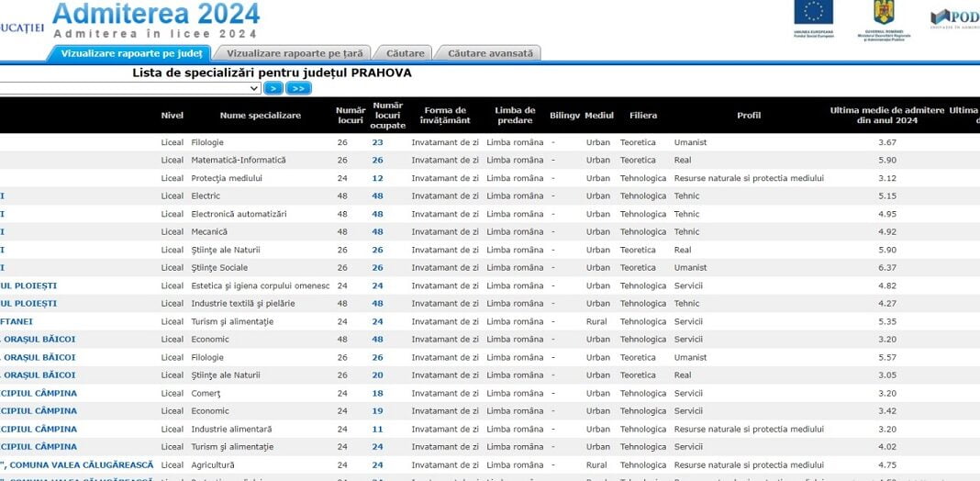980x481 pixels.
Task: Open occupied seats link 19 for Economic
Action: click(377, 411)
